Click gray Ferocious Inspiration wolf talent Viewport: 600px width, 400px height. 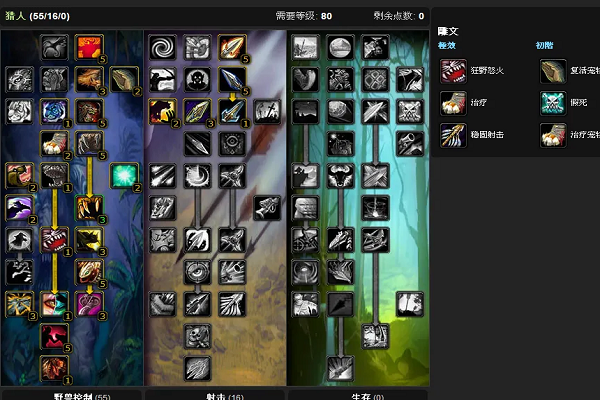point(20,240)
